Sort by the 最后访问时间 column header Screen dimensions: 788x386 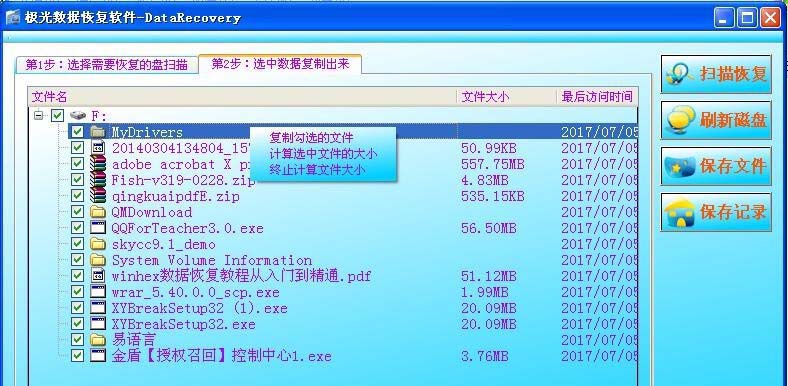597,96
